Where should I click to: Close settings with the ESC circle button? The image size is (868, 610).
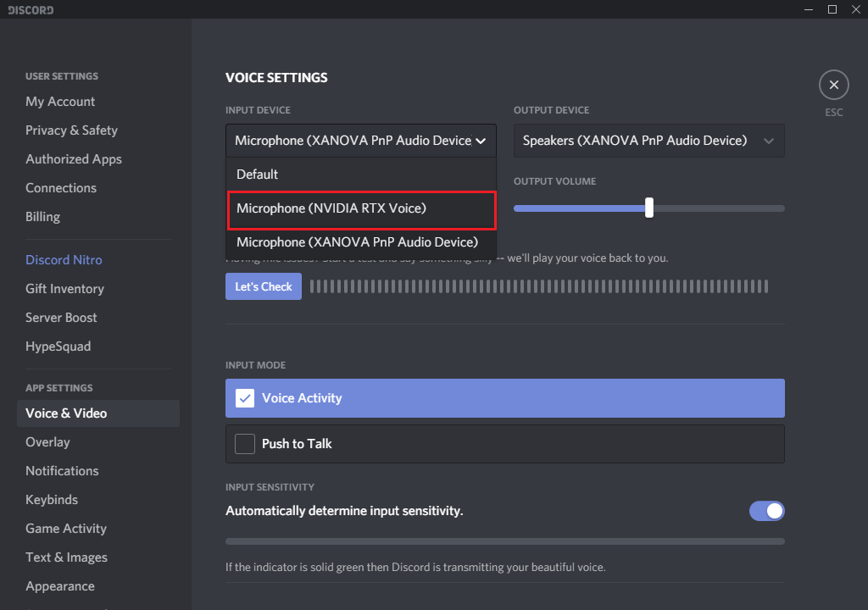coord(834,85)
